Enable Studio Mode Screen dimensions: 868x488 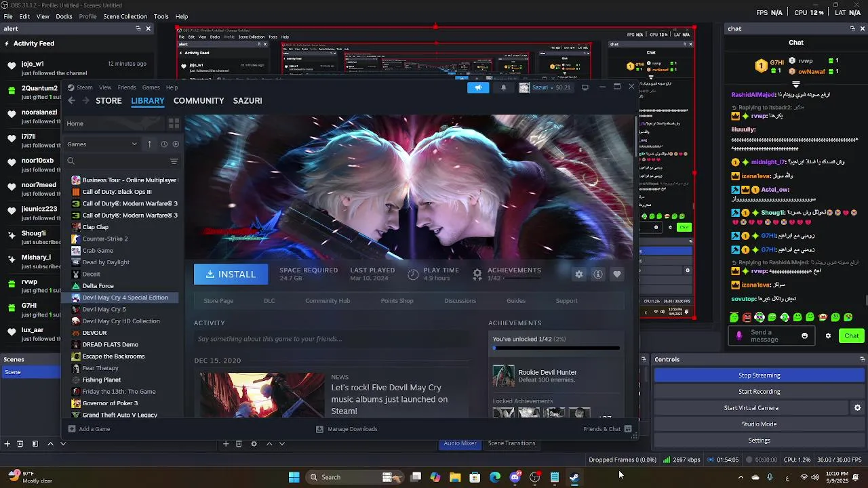tap(759, 424)
